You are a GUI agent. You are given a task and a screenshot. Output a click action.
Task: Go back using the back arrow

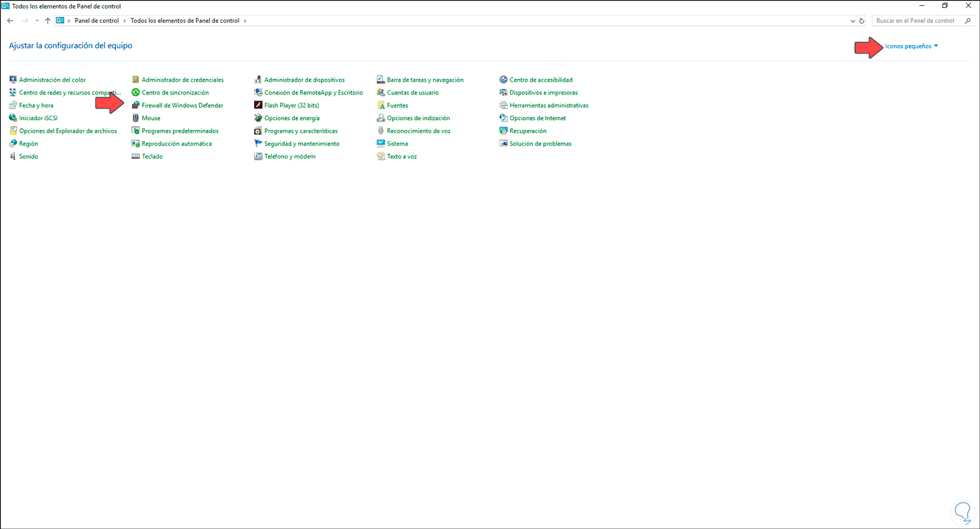[x=10, y=21]
